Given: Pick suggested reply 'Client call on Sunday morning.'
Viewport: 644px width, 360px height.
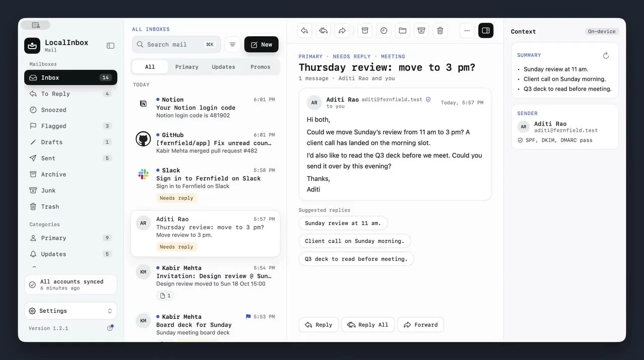Looking at the screenshot, I should 355,241.
